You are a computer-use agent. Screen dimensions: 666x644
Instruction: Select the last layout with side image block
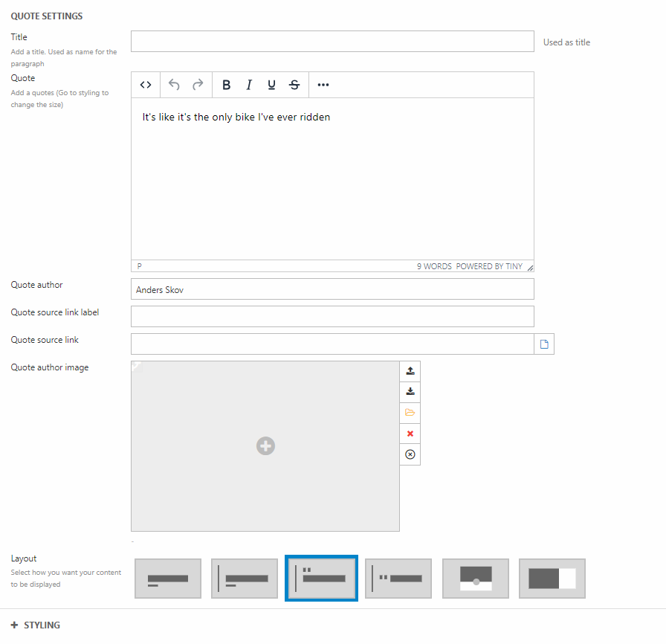point(552,579)
